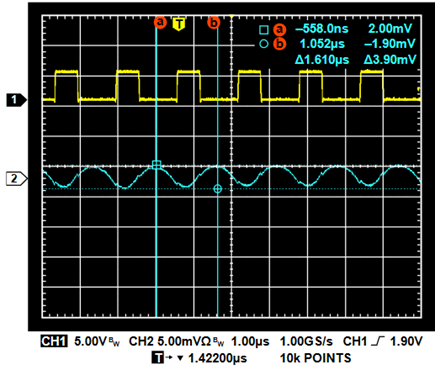Image resolution: width=435 pixels, height=370 pixels.
Task: Click the channel 1 ground marker
Action: click(16, 100)
